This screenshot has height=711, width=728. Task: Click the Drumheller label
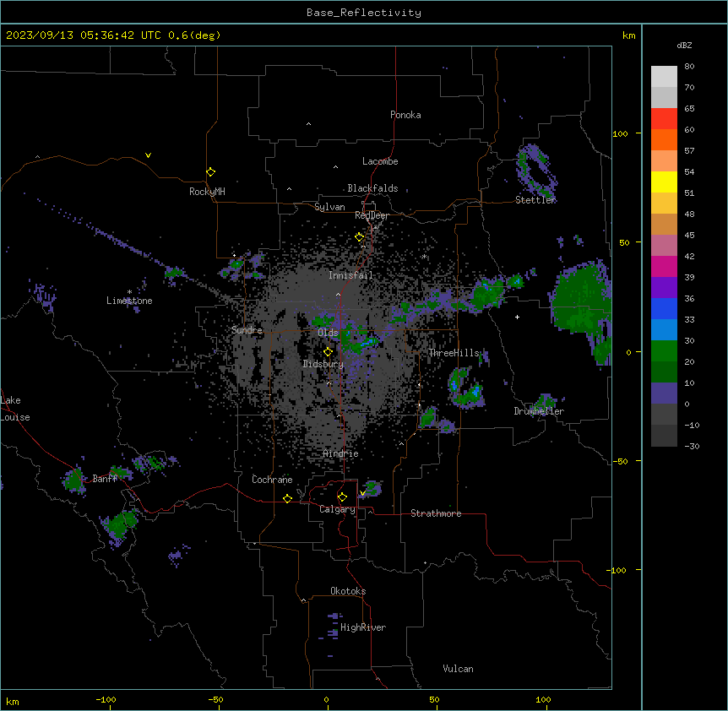(x=539, y=411)
